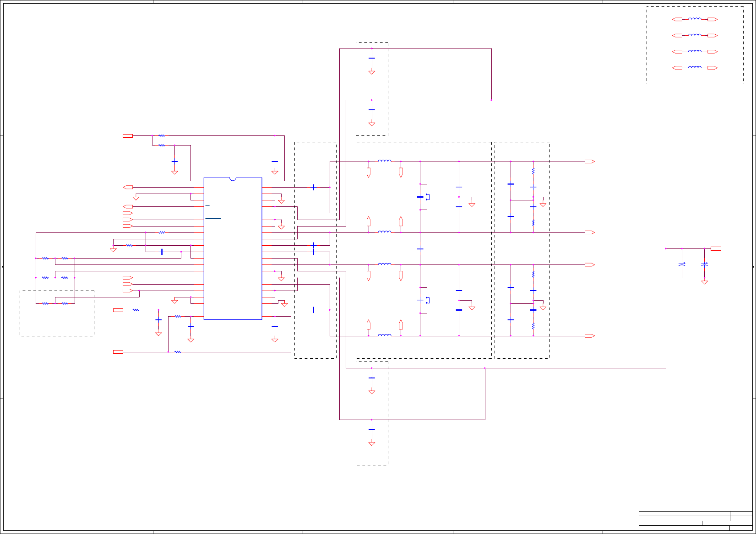756x534 pixels.
Task: Click the bottom inductor in the upper-right dashed box
Action: 695,67
